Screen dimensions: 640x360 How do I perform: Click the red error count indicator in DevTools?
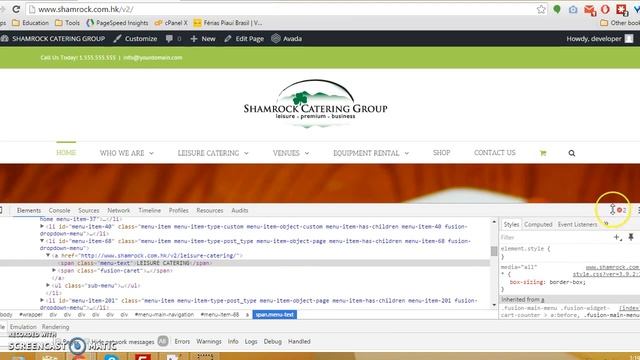coord(621,210)
